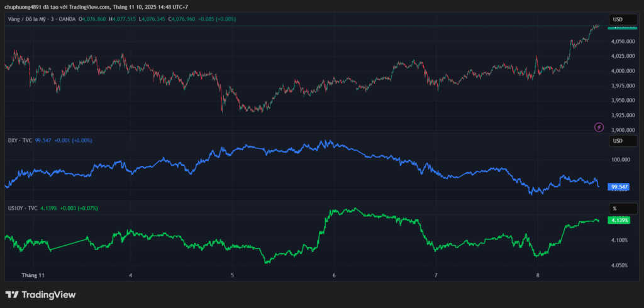Select the DXY · TVC legend label
644x308 pixels.
click(20, 140)
